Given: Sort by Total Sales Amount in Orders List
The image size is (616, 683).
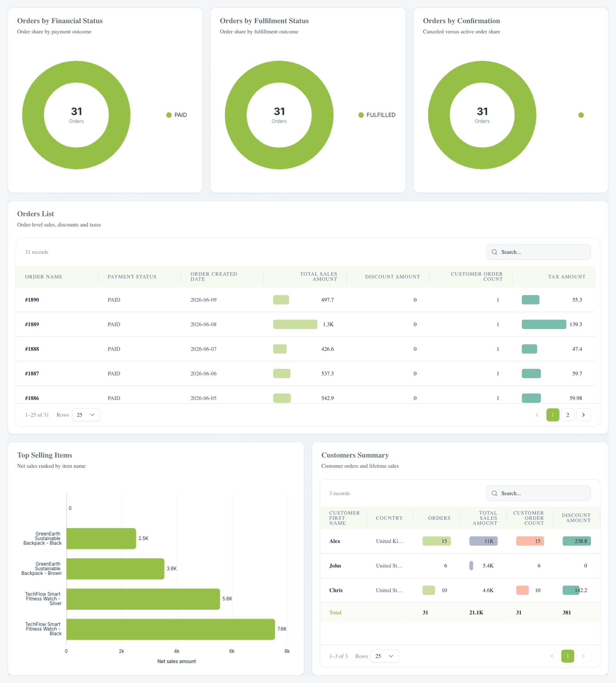Looking at the screenshot, I should [319, 277].
